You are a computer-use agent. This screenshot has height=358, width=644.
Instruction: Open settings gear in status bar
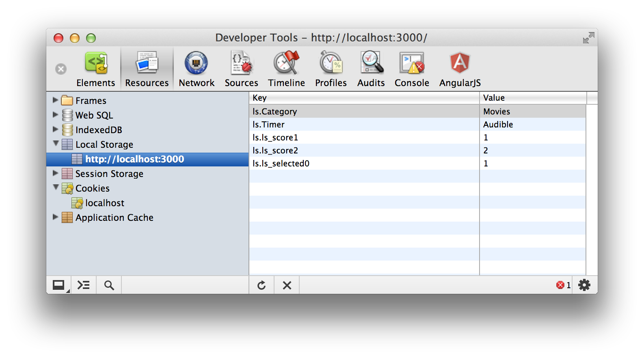[584, 285]
